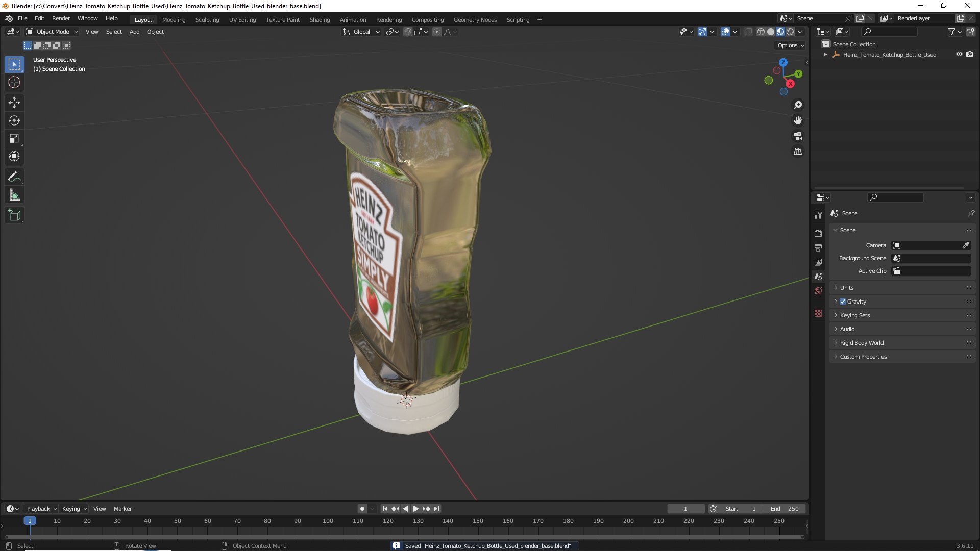Activate the Rotate tool
This screenshot has width=980, height=551.
(14, 120)
